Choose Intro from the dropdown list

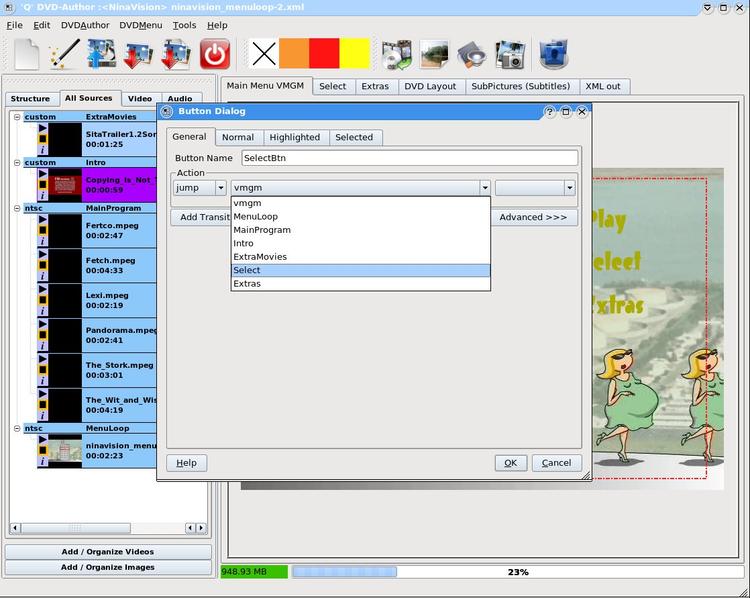(x=361, y=244)
